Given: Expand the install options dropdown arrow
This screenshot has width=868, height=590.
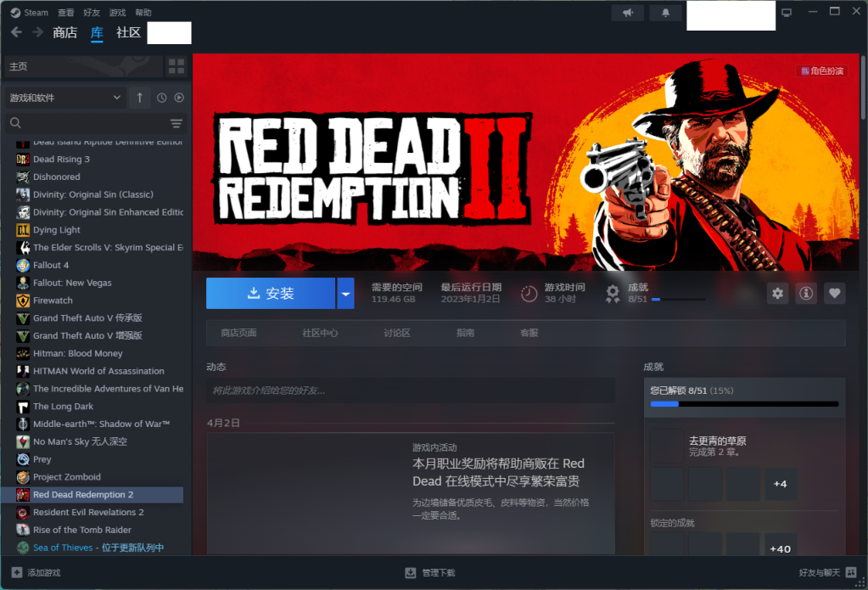Looking at the screenshot, I should pos(345,293).
